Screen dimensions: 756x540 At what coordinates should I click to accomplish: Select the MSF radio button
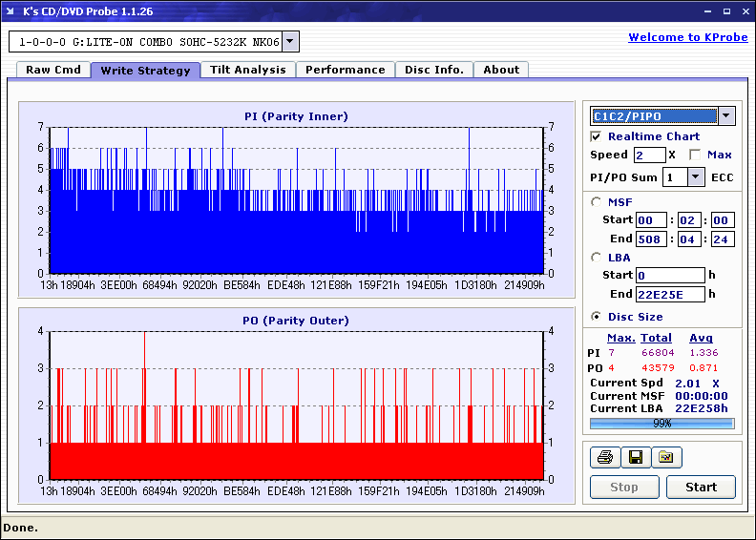(597, 201)
